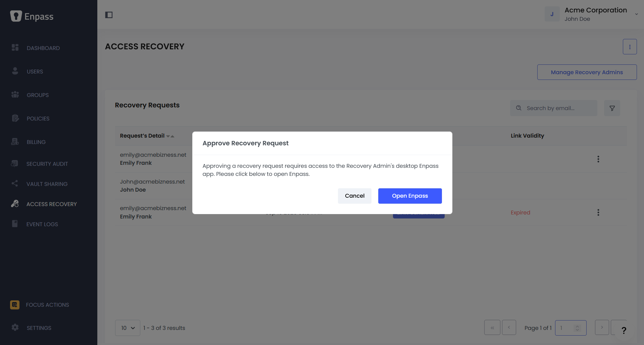
Task: Click the red Expired status text
Action: (521, 212)
